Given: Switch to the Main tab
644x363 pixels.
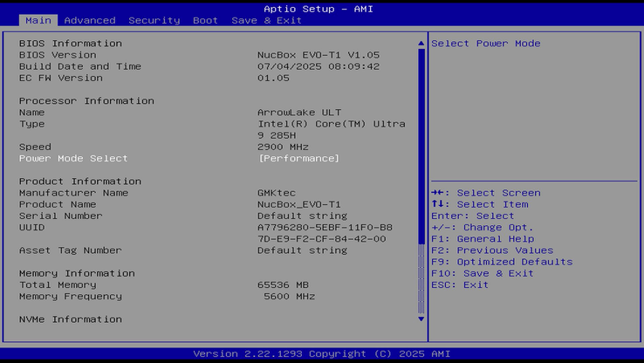Looking at the screenshot, I should tap(38, 21).
